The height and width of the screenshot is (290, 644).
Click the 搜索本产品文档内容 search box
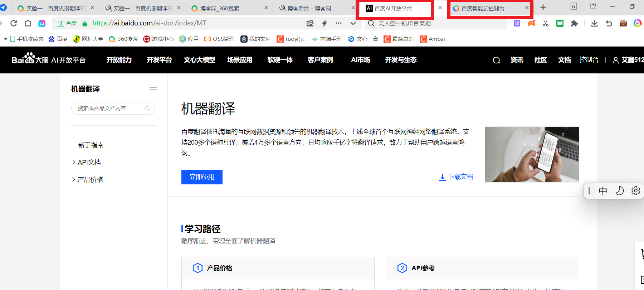point(113,108)
